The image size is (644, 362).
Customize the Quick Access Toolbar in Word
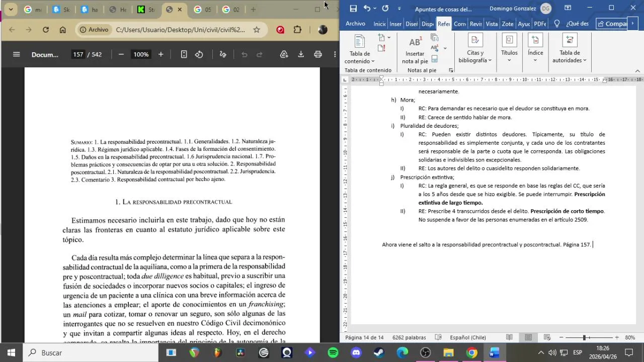click(399, 9)
